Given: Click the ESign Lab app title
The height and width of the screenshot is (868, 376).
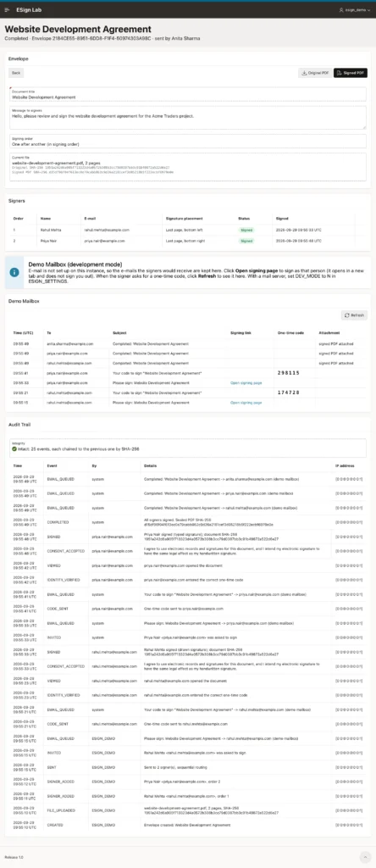Looking at the screenshot, I should pyautogui.click(x=29, y=10).
